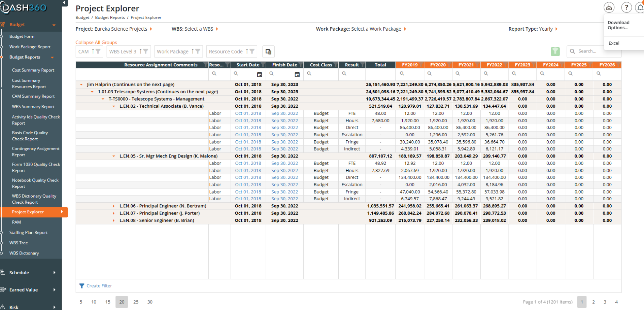Screen dimensions: 644x310
Task: Click the Resource Code group filter funnel
Action: (252, 51)
